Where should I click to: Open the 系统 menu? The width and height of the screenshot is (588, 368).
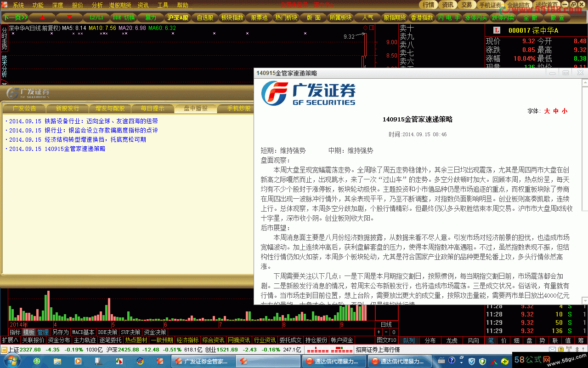tap(18, 5)
